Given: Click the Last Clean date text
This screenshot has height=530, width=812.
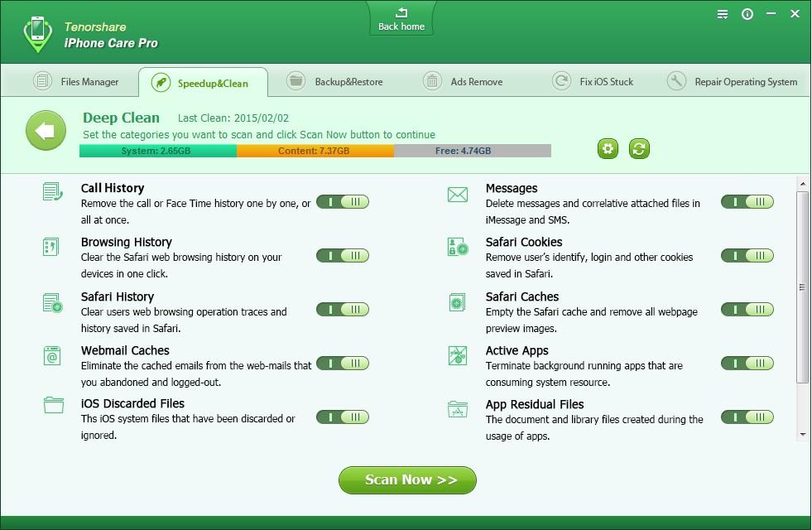Looking at the screenshot, I should point(233,118).
